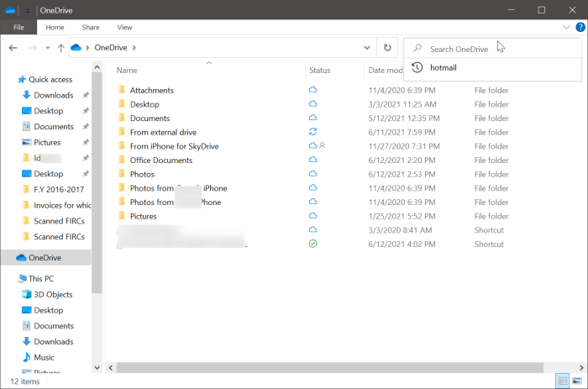Click the horizontal scrollbar thumb in file pane
This screenshot has width=588, height=389.
click(x=330, y=368)
